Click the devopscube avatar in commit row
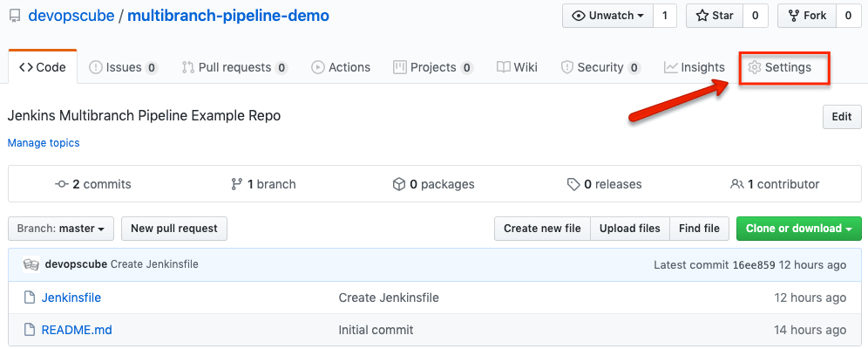 click(31, 264)
